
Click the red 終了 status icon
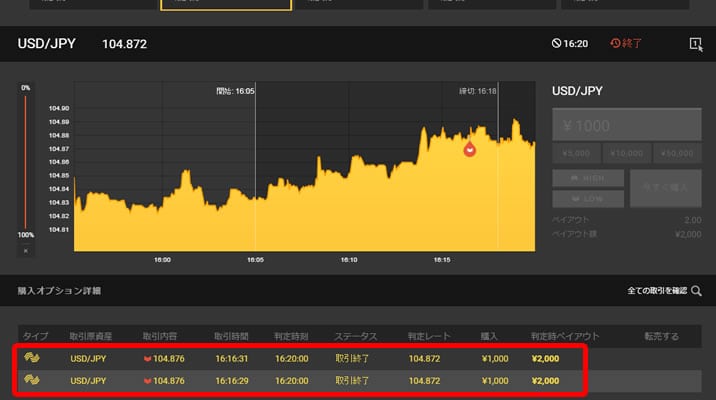coord(615,43)
